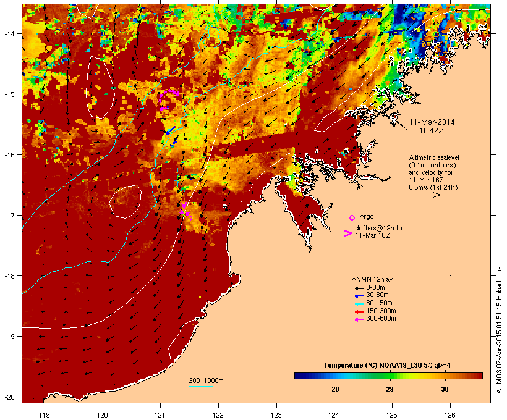The height and width of the screenshot is (420, 507).
Task: Click the ANMN 12h av. legend heading
Action: [373, 279]
